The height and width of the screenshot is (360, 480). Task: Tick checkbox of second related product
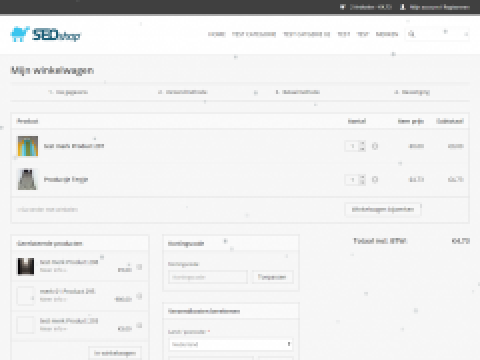point(139,296)
